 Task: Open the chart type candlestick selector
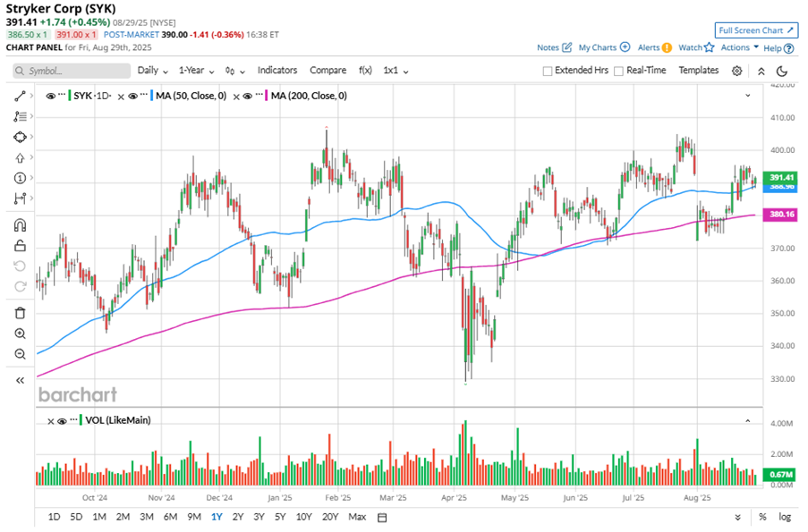tap(234, 71)
